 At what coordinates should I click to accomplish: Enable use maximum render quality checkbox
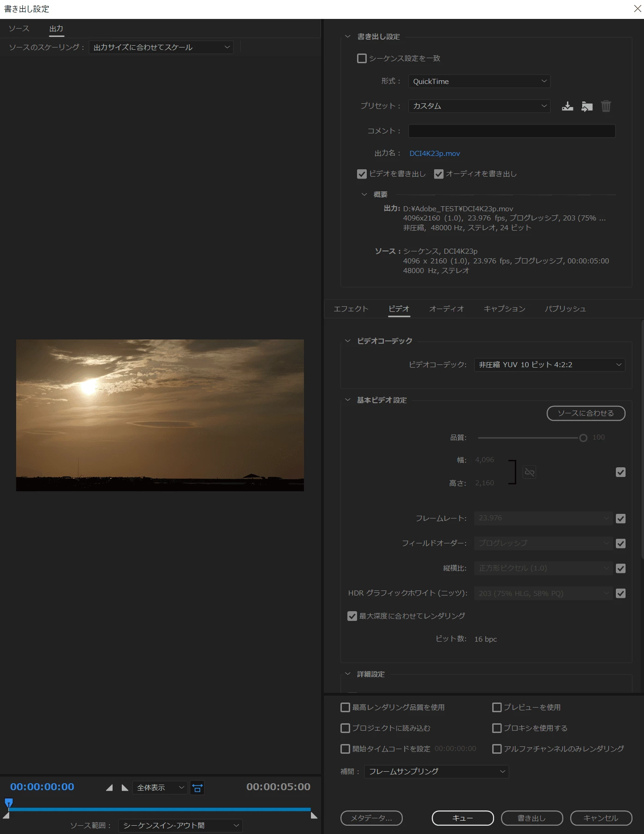pyautogui.click(x=345, y=708)
